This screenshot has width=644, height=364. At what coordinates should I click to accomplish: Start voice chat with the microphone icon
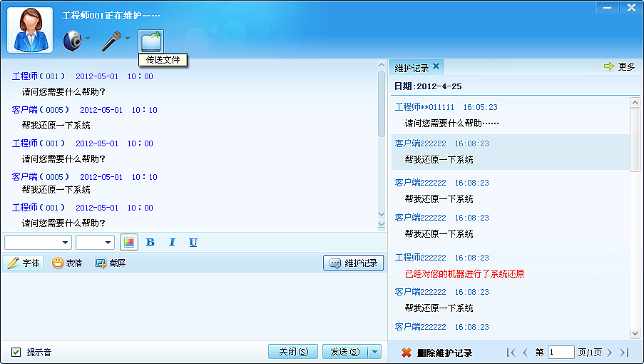click(111, 41)
